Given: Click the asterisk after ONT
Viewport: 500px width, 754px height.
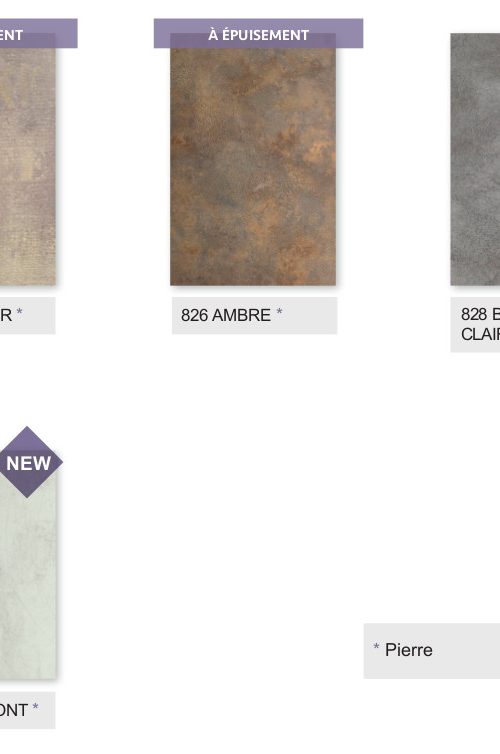Looking at the screenshot, I should (x=35, y=707).
